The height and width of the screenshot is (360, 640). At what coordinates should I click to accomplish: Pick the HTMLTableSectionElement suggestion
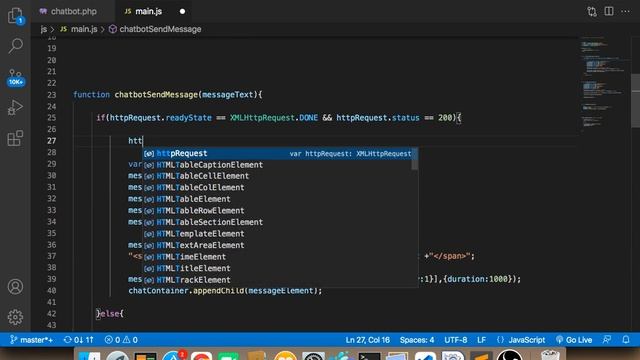point(277,222)
